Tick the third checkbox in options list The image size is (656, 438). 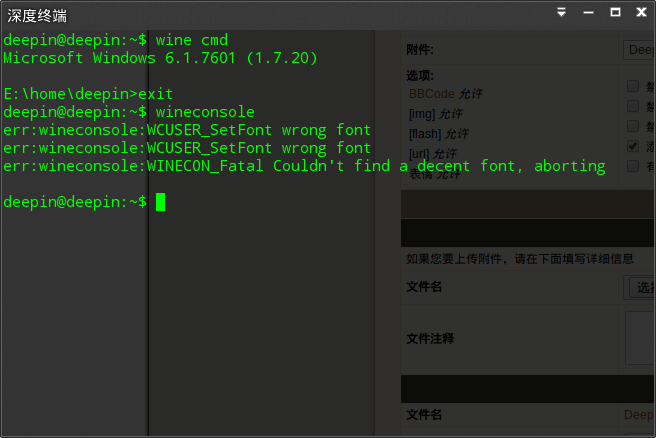coord(633,126)
